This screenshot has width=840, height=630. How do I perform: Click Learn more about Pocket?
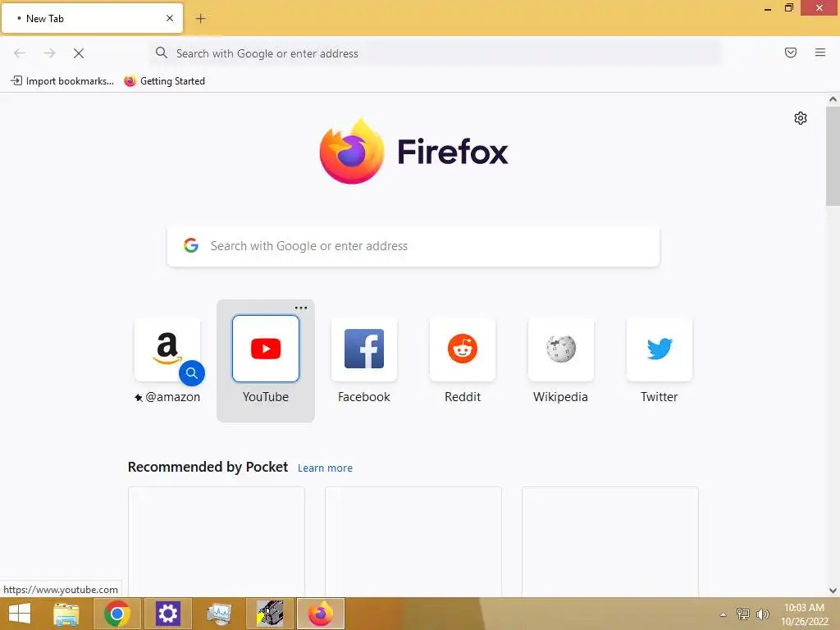pyautogui.click(x=325, y=468)
